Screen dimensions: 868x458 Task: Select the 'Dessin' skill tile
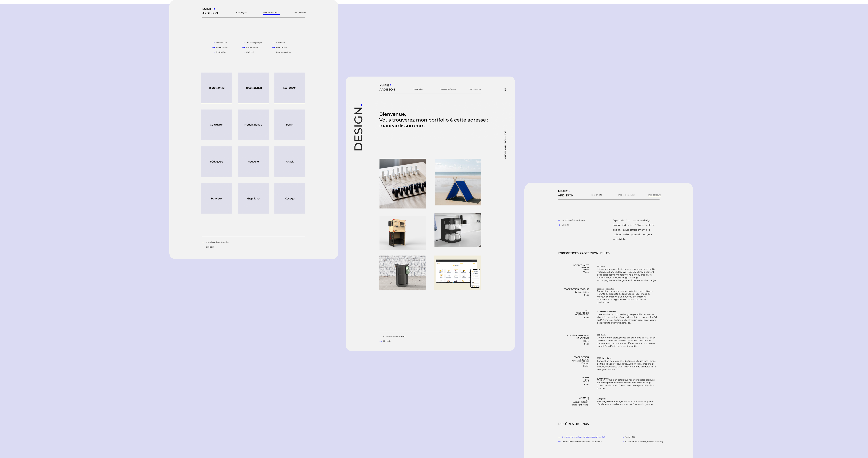pos(290,125)
